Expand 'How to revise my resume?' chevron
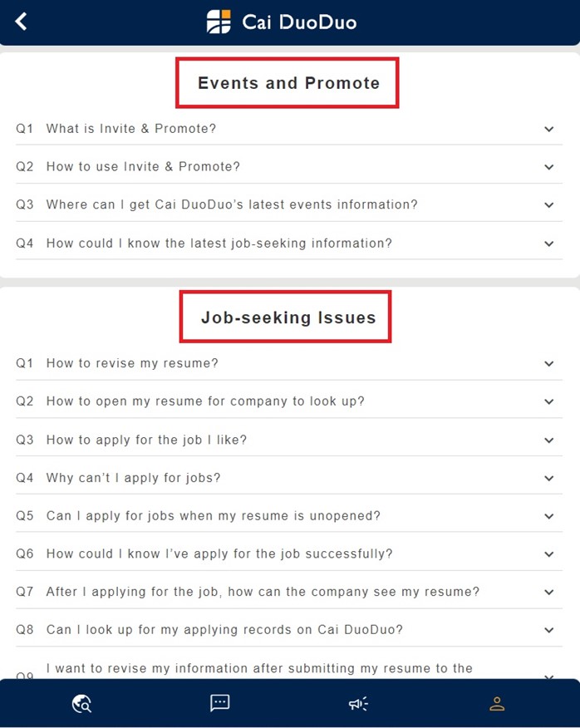Viewport: 580px width, 728px height. (x=548, y=363)
